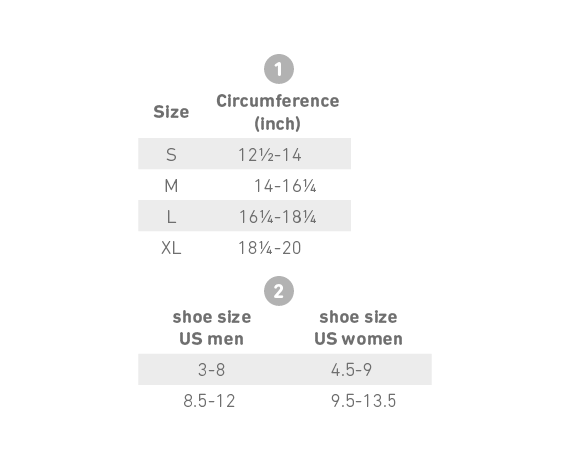Select the Circumference (inch) header
The image size is (570, 470).
278,112
